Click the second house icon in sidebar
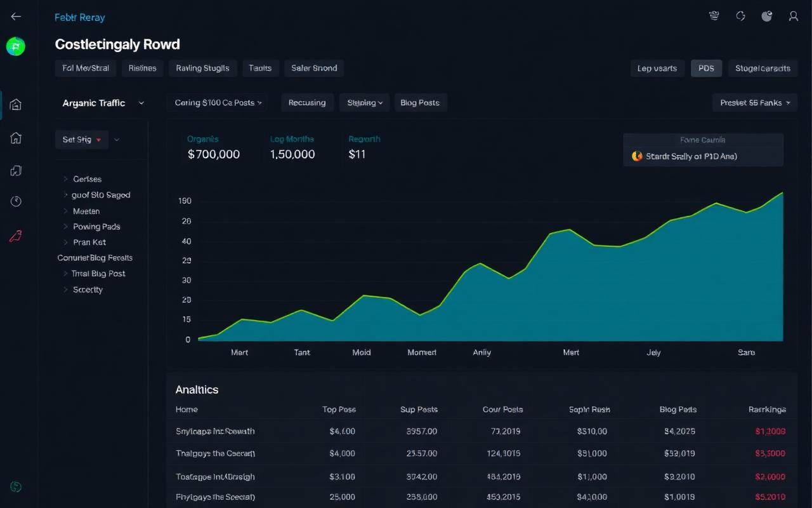The image size is (812, 508). click(x=16, y=138)
